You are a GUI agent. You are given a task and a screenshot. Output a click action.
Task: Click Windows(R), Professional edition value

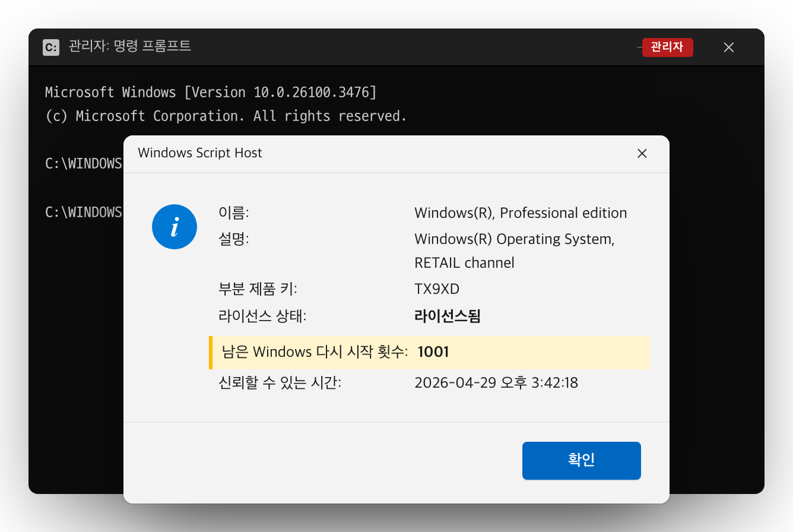tap(521, 213)
